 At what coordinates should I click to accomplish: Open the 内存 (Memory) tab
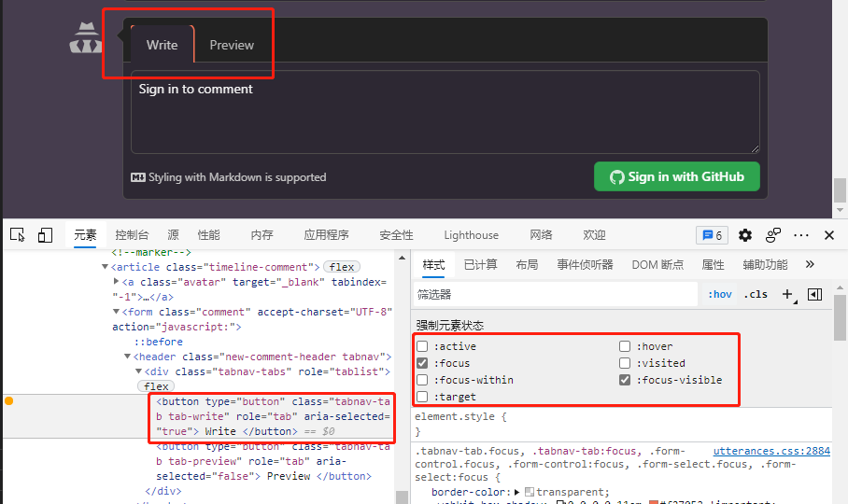pos(261,235)
